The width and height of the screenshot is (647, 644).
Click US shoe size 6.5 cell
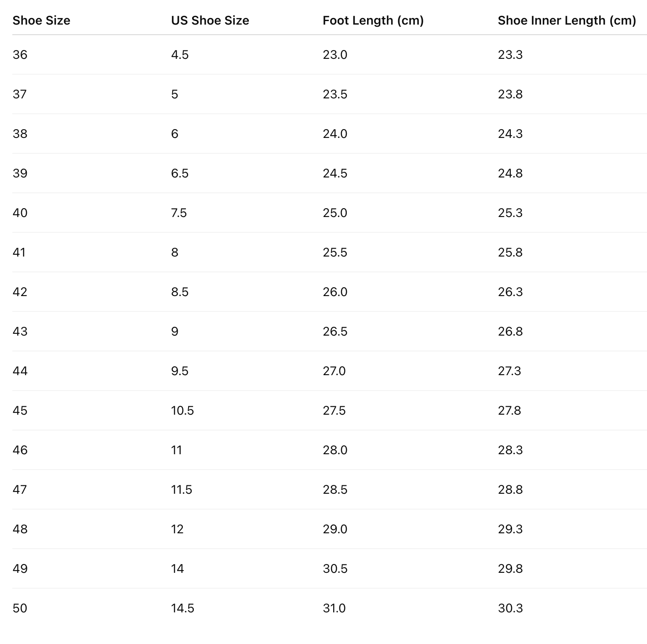(180, 174)
